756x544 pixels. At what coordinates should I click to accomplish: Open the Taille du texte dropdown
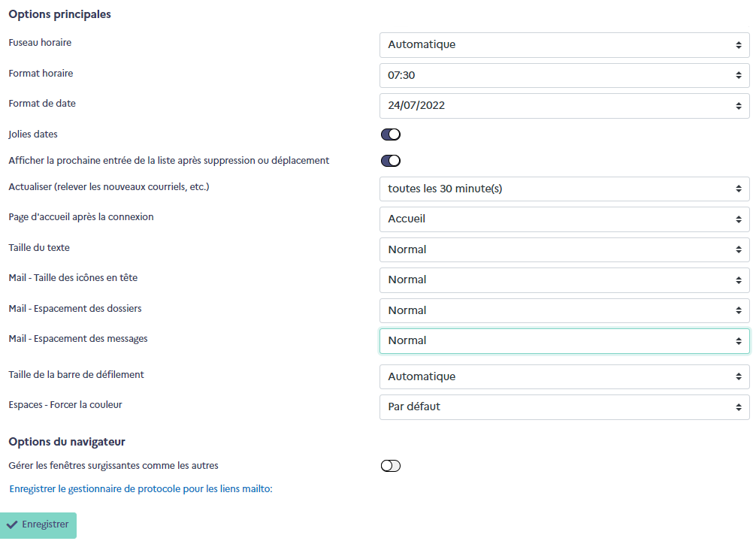(x=564, y=249)
